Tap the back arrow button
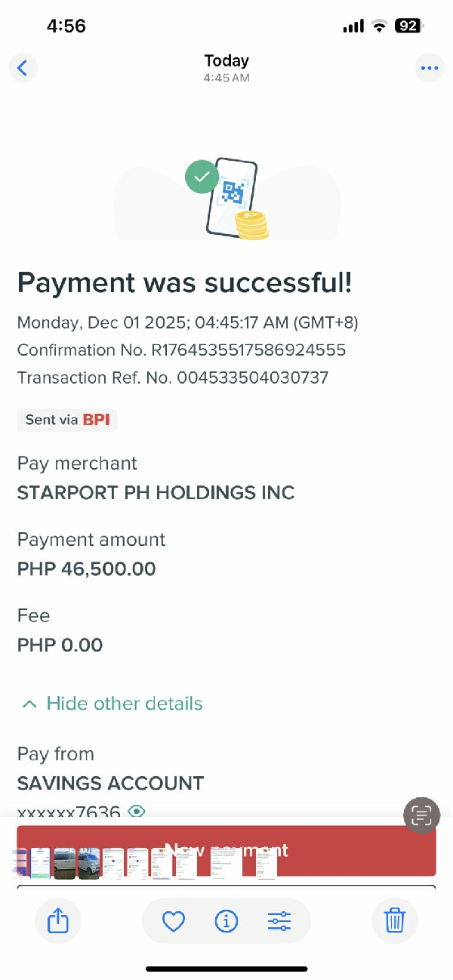This screenshot has width=453, height=980. click(23, 68)
